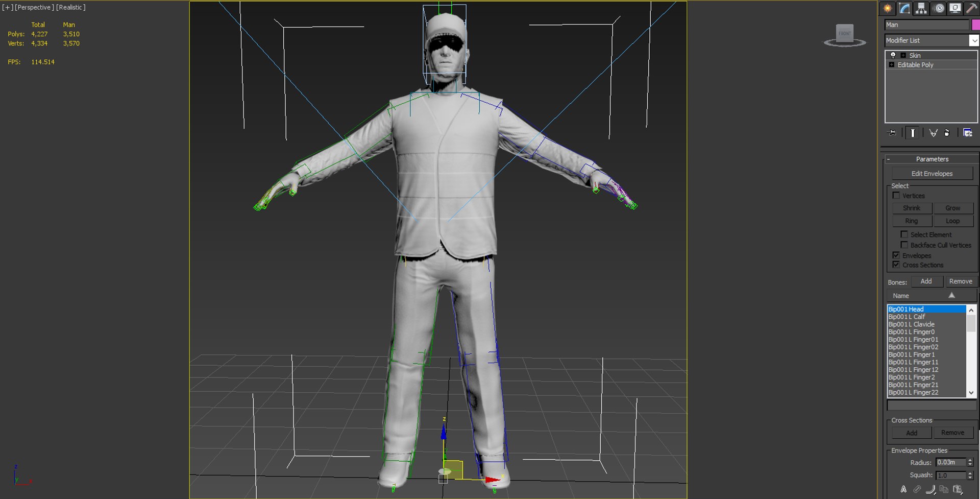Open the Motion panel tab
Image resolution: width=980 pixels, height=499 pixels.
pyautogui.click(x=939, y=8)
